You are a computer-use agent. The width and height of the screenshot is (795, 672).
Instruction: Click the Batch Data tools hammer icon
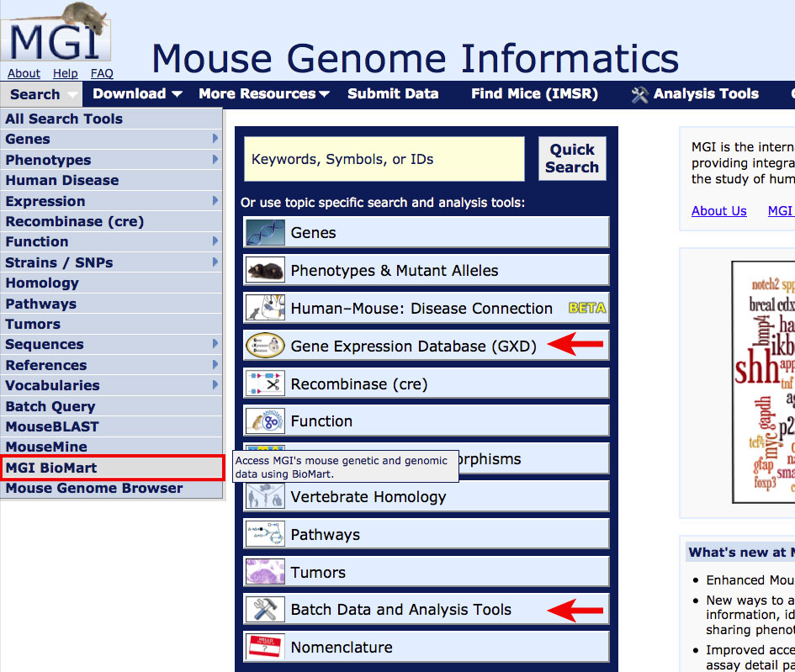tap(265, 610)
